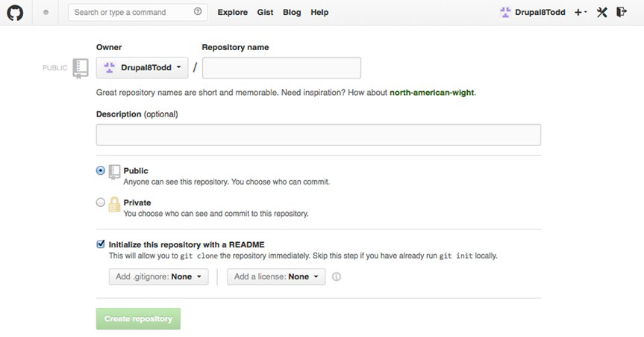Click the Public option label
The image size is (644, 337).
pos(136,171)
